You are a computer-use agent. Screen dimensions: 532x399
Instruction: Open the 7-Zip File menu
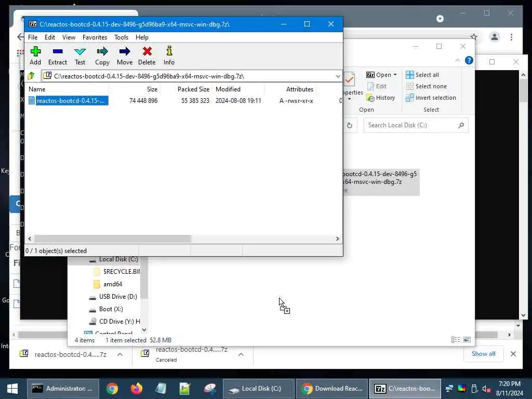33,37
